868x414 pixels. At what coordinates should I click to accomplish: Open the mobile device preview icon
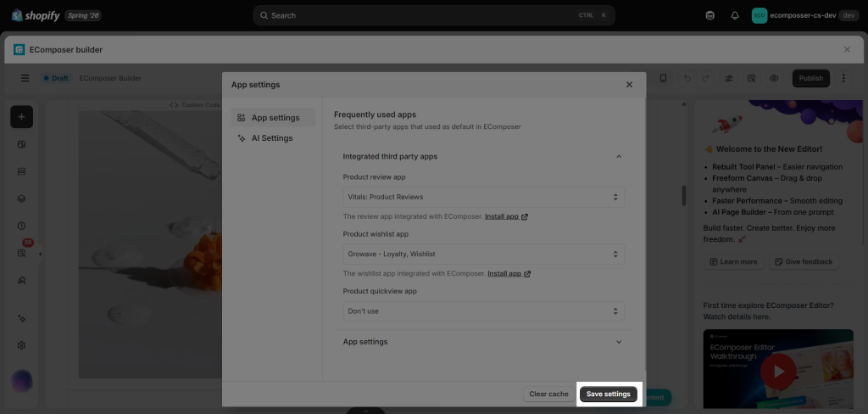click(x=663, y=78)
